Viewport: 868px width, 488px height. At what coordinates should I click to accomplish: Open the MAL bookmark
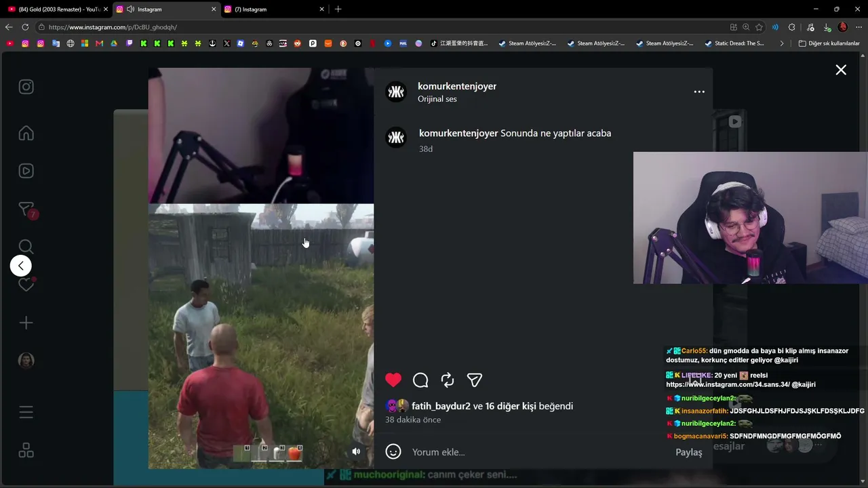[403, 43]
